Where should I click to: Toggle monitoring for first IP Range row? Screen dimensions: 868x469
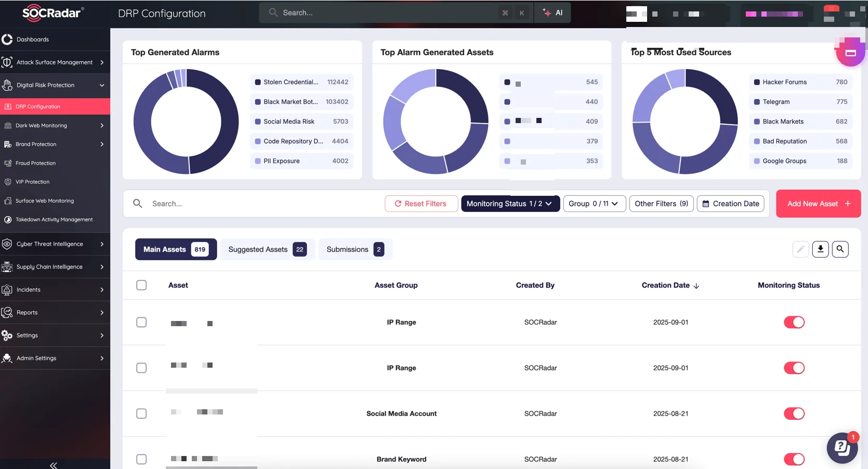(x=794, y=322)
